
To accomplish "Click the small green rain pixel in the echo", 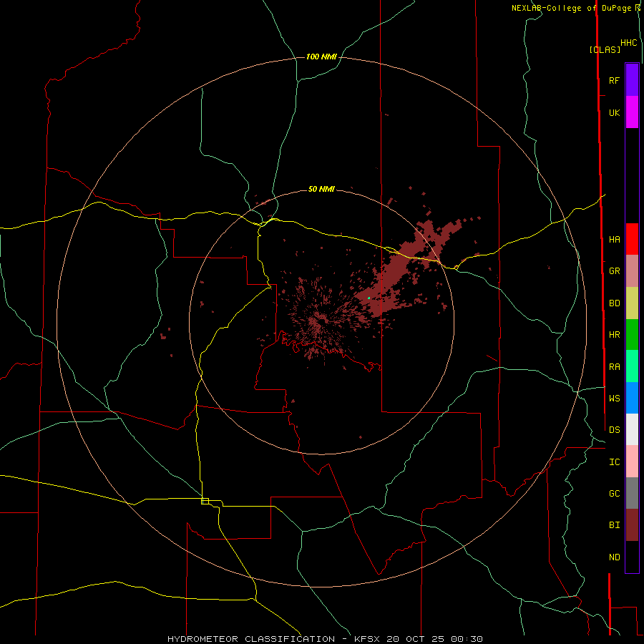I will coord(369,298).
